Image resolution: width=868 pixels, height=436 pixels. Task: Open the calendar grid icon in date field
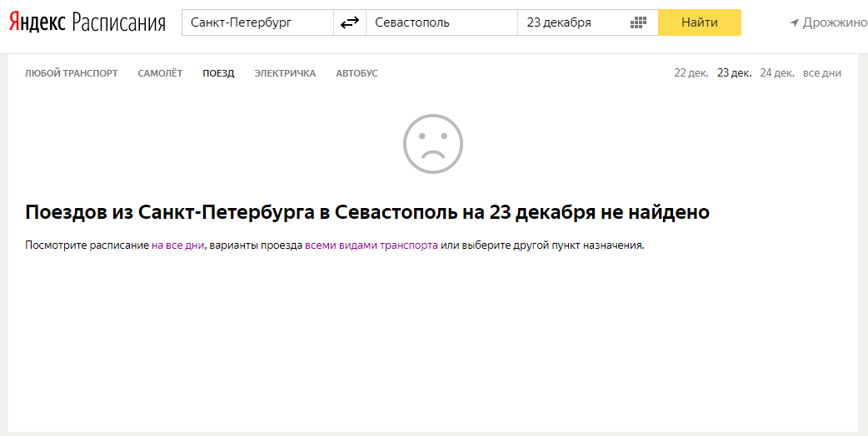coord(638,22)
